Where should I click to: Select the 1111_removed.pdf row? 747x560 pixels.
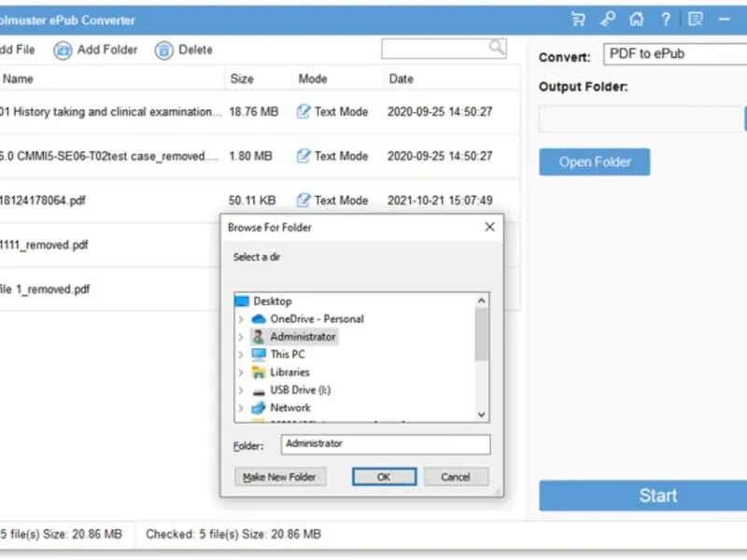tap(110, 245)
